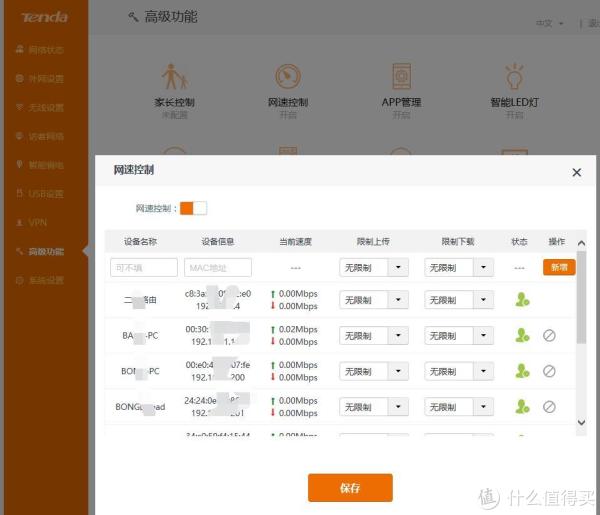Click the 状态 column header
600x515 pixels.
(519, 241)
